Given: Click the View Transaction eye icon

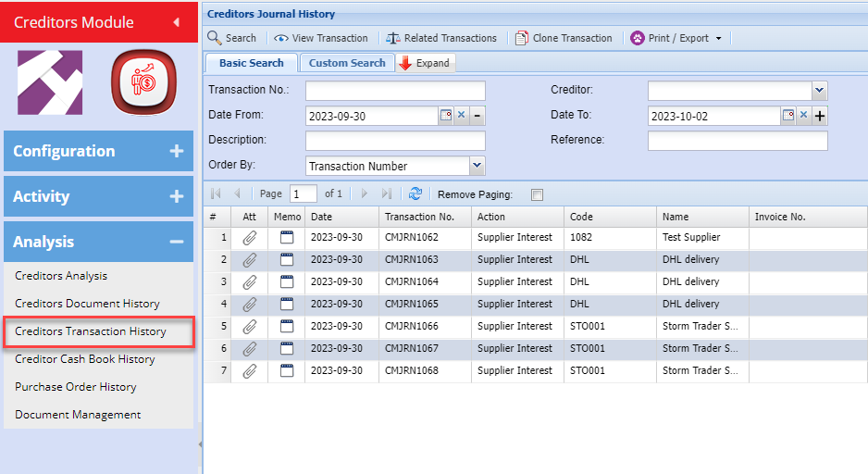Looking at the screenshot, I should point(280,38).
